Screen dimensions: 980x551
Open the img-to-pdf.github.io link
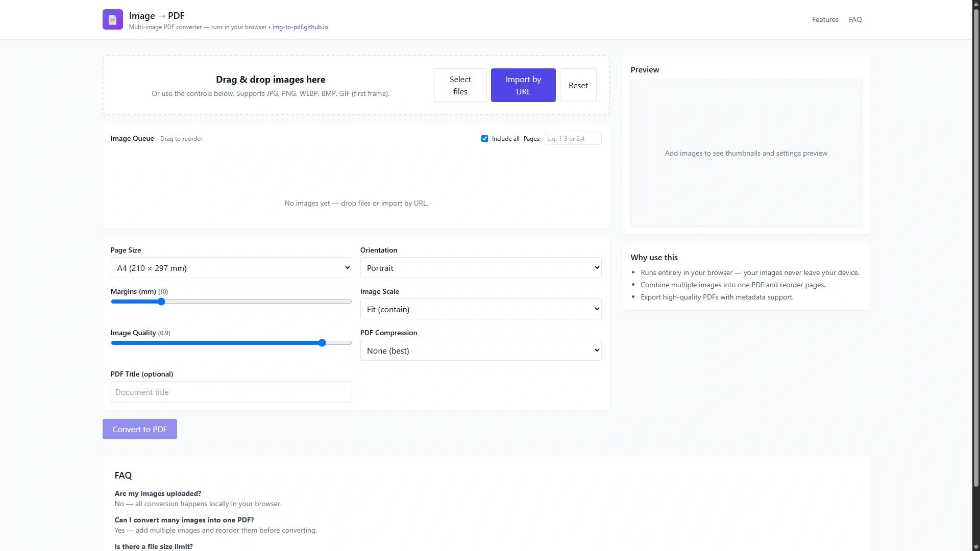[300, 27]
